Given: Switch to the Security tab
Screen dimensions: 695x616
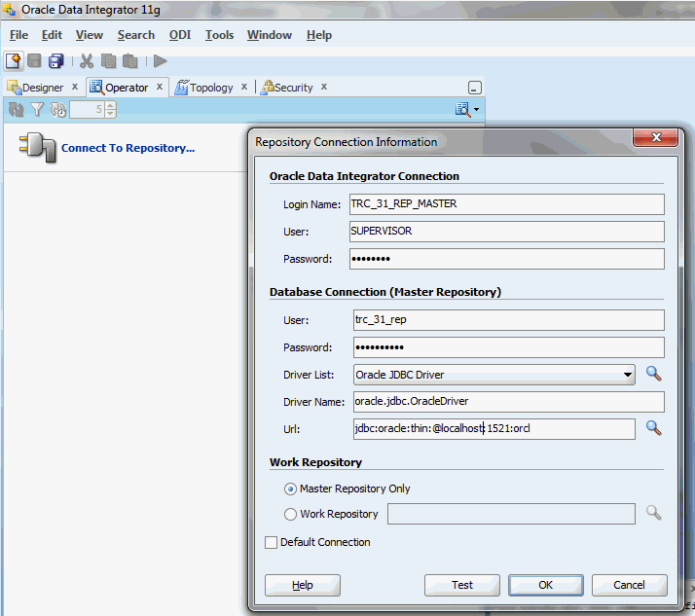Looking at the screenshot, I should 293,88.
